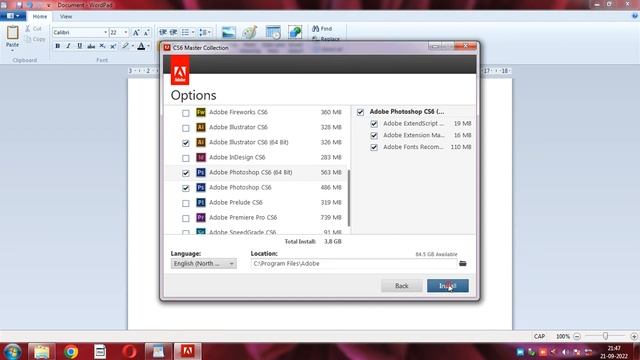This screenshot has height=360, width=640.
Task: Click WordPad zoom out minus button
Action: pos(577,336)
